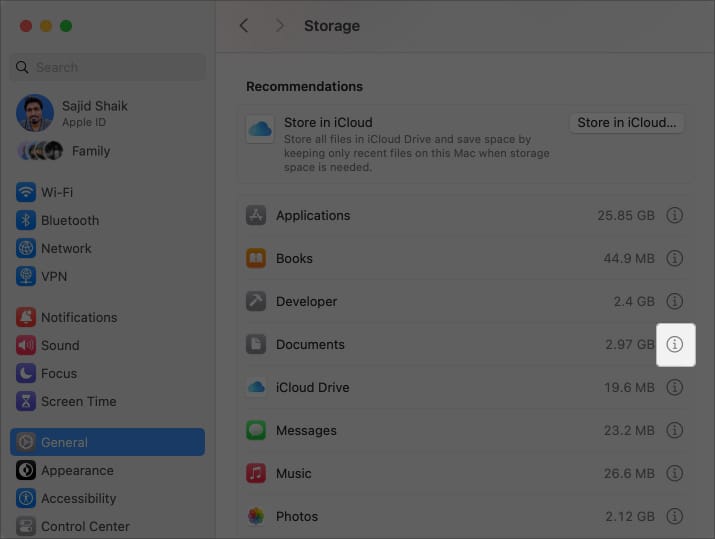Screen dimensions: 715x539
Task: Click the Photos flower icon
Action: point(256,516)
